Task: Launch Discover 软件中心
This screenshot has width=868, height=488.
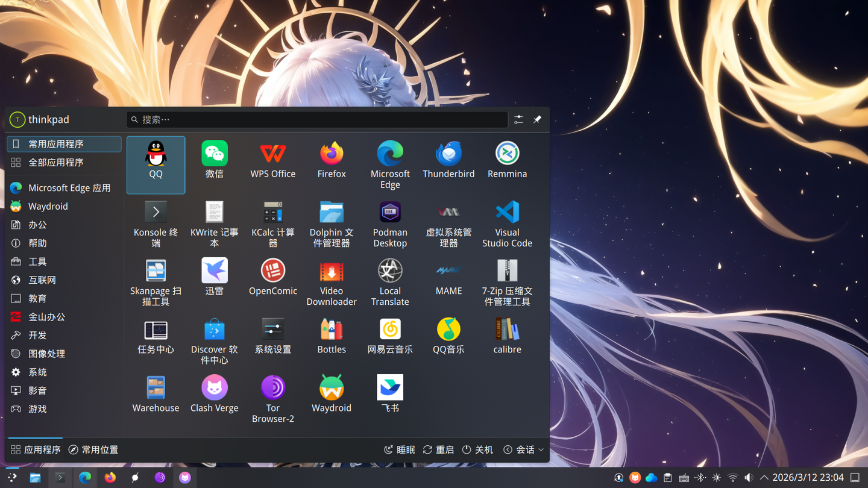Action: pyautogui.click(x=214, y=341)
